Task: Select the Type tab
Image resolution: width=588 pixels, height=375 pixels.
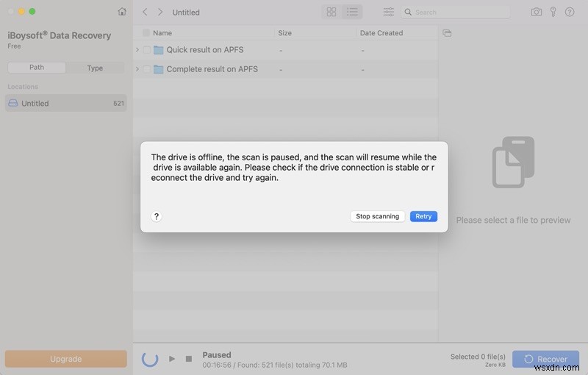Action: pyautogui.click(x=95, y=68)
